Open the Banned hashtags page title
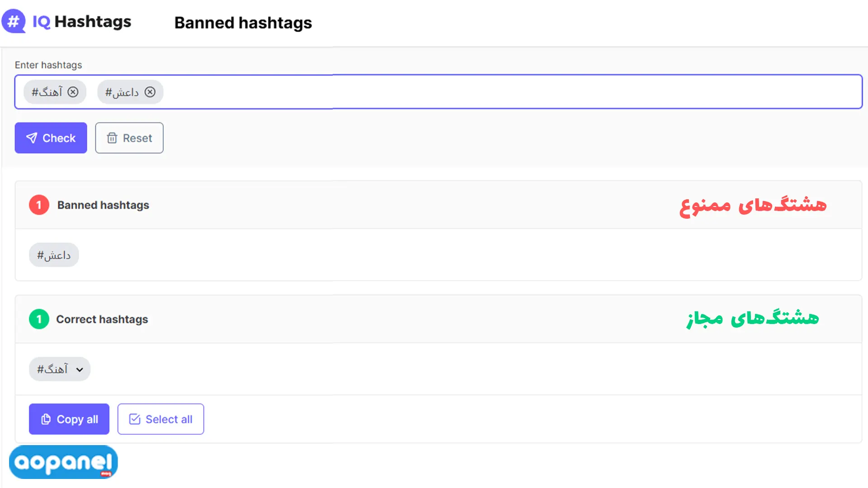The image size is (868, 488). coord(243,23)
